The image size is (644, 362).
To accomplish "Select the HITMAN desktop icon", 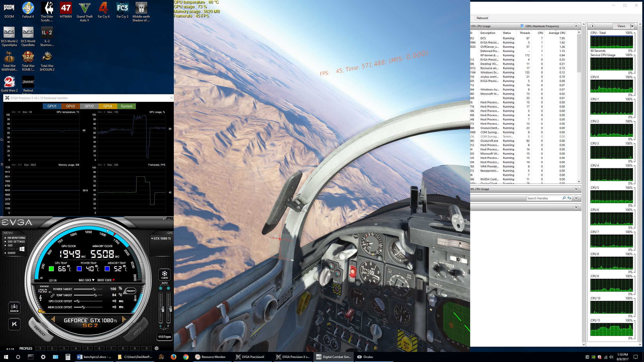I will 66,10.
